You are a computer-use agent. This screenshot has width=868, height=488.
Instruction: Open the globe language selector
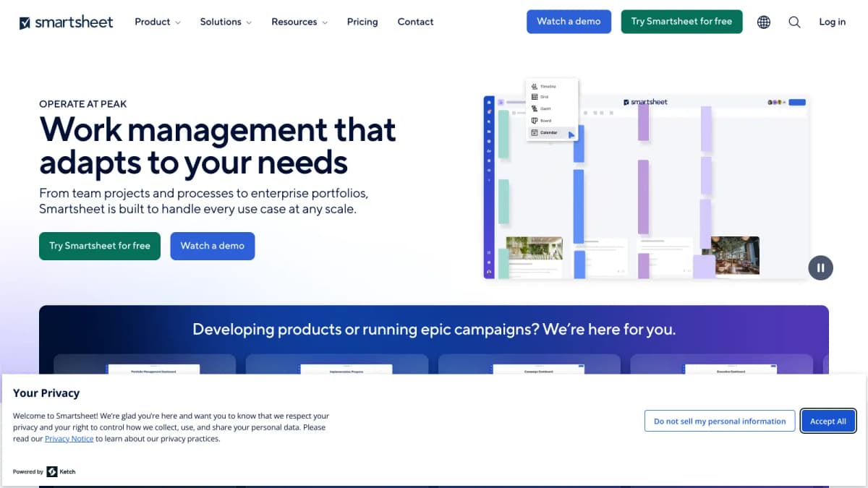763,22
